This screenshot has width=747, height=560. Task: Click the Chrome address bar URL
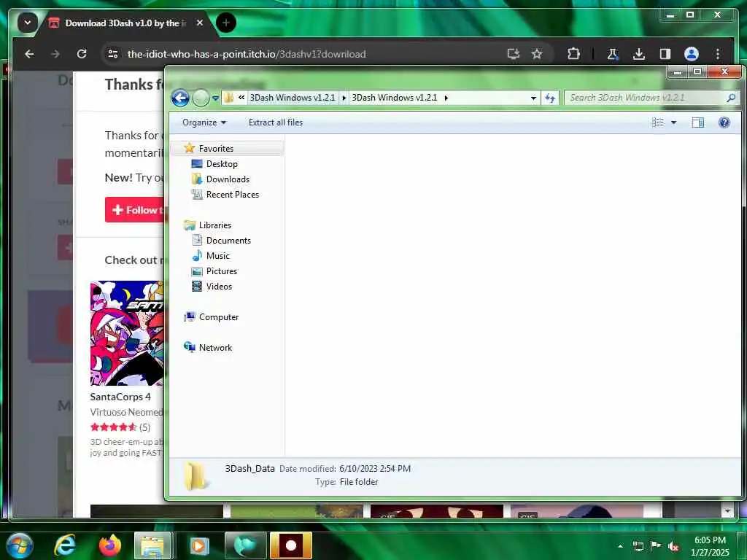click(247, 54)
